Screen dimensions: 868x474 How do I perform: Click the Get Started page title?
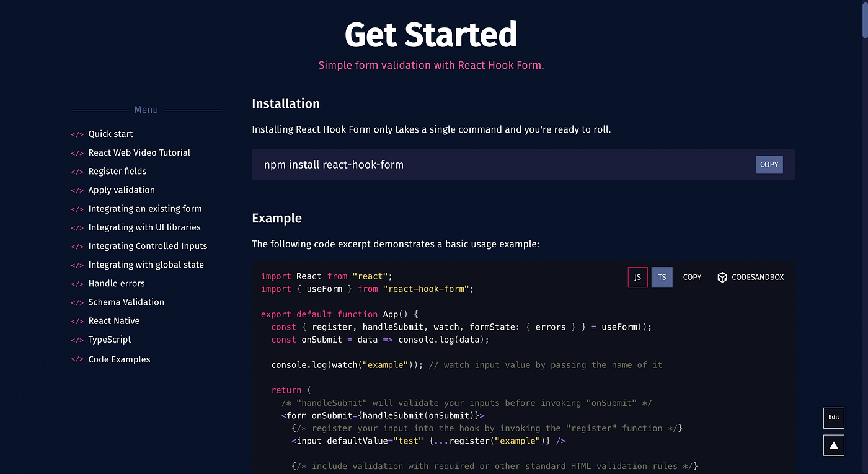431,35
